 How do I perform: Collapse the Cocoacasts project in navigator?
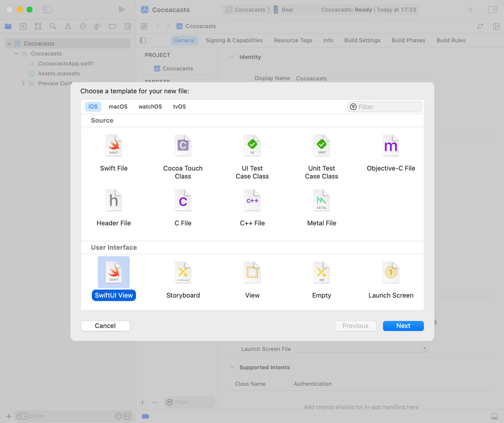point(9,44)
